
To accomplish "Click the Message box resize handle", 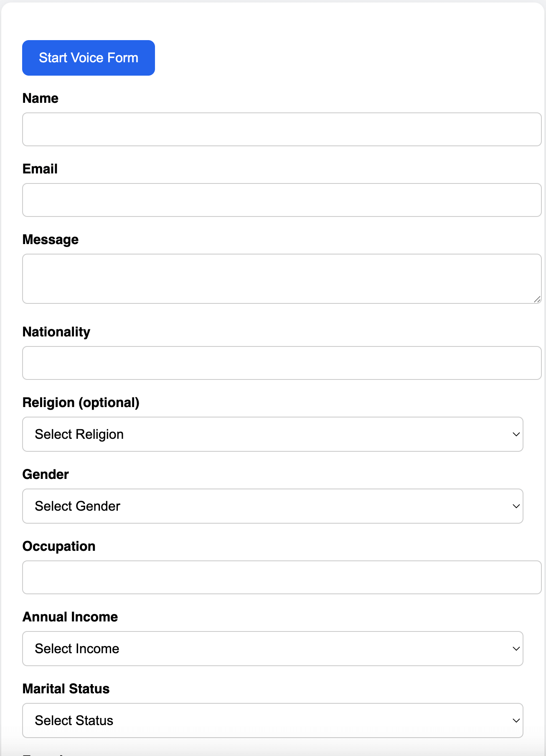I will coord(537,299).
